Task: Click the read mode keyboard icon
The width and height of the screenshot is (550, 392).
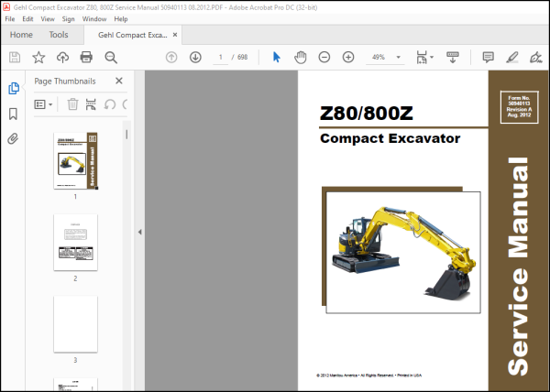Action: [453, 57]
